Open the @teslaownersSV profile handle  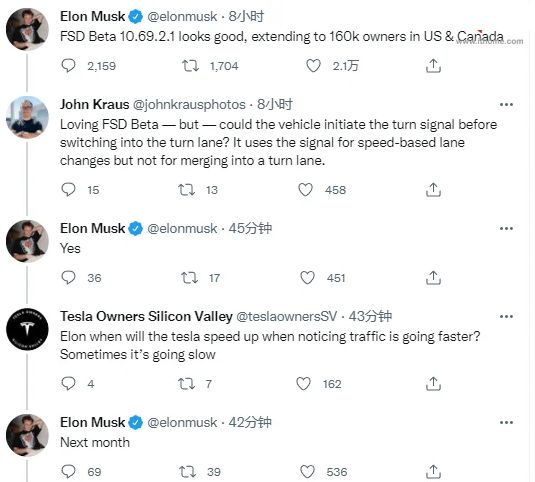click(286, 317)
